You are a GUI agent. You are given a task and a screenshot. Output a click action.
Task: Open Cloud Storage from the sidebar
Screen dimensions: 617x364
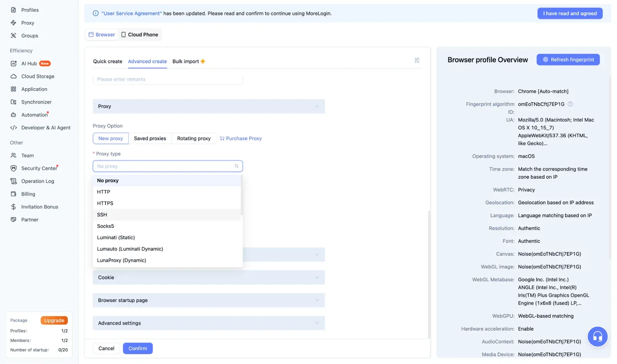37,76
